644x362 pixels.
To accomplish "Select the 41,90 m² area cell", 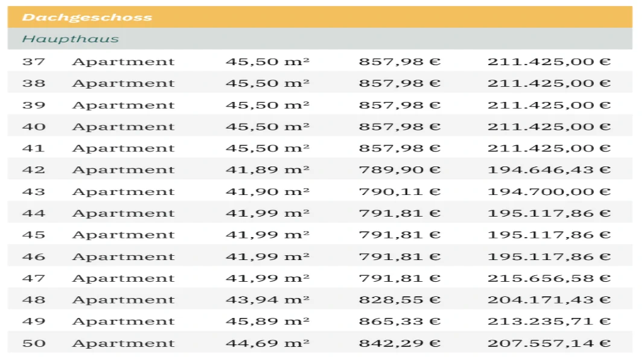I will pos(267,192).
